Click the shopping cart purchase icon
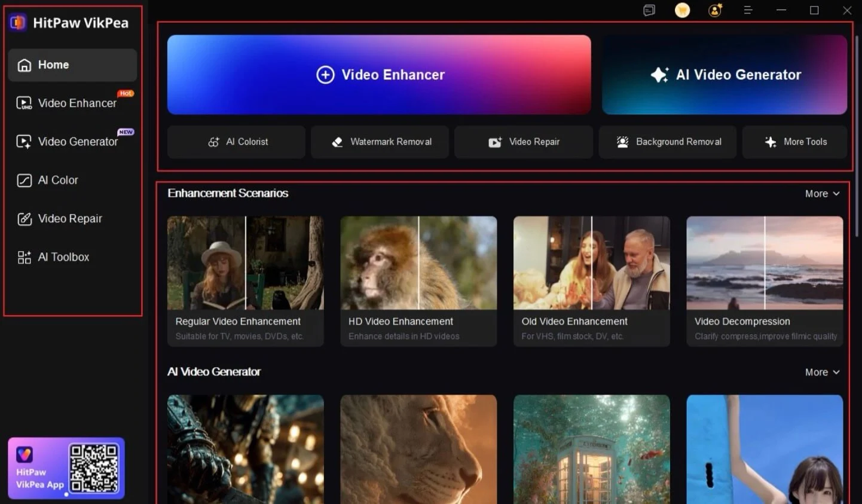This screenshot has width=862, height=504. [x=682, y=10]
